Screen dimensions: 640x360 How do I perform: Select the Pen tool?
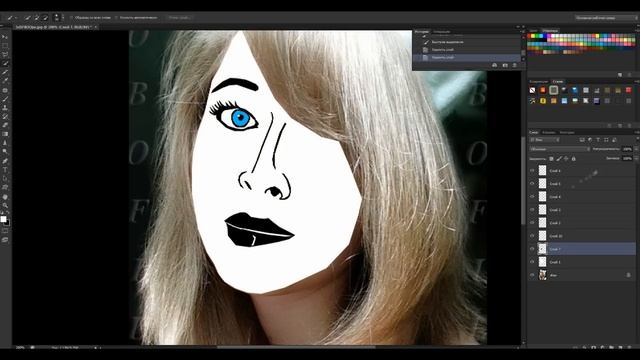5,161
